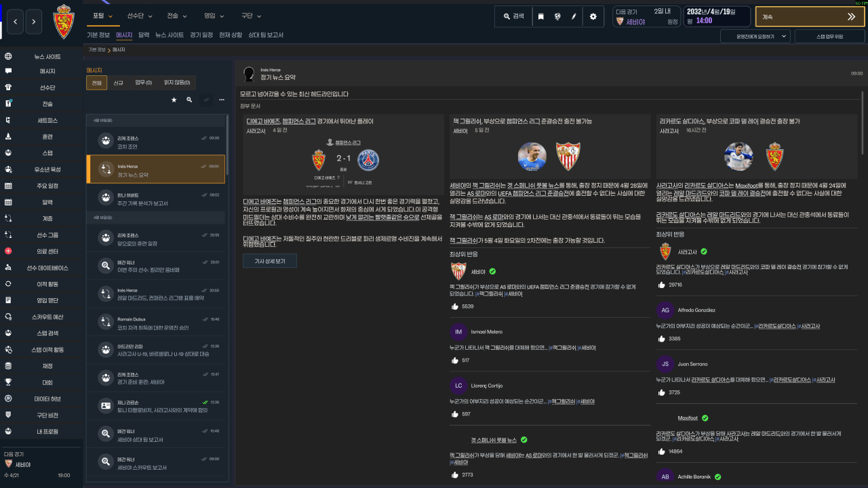Expand the 선수단 top menu dropdown
The height and width of the screenshot is (488, 868).
(x=140, y=16)
